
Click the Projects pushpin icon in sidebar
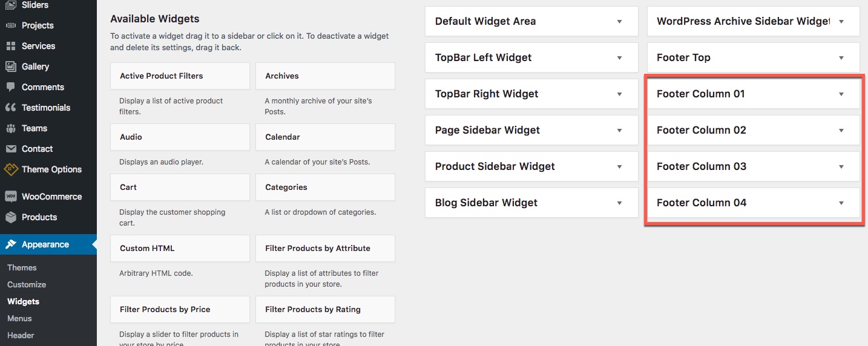10,25
